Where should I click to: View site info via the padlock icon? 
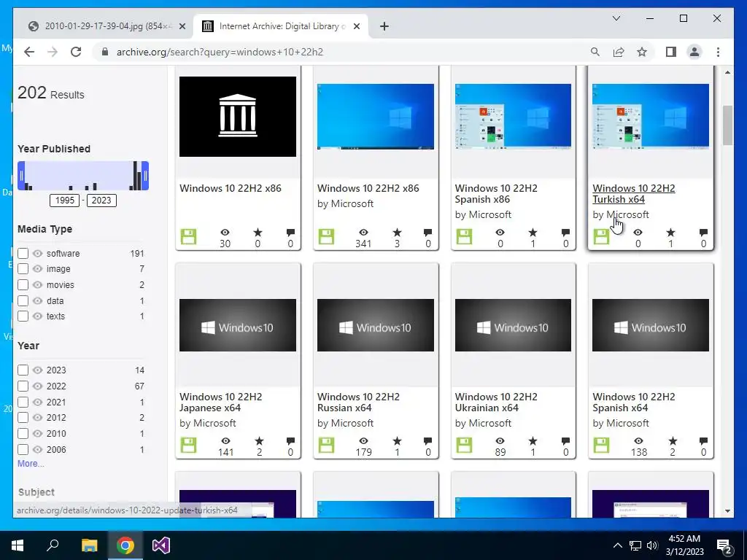(x=105, y=52)
